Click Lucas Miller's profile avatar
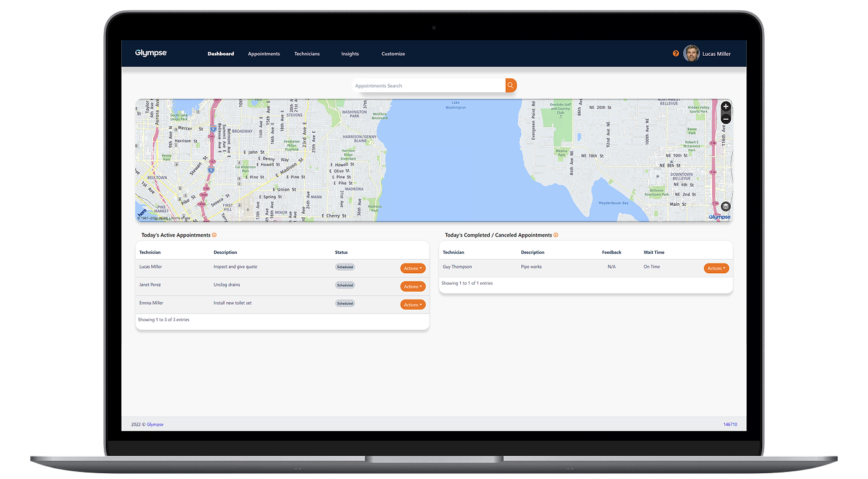The image size is (868, 479). click(691, 54)
